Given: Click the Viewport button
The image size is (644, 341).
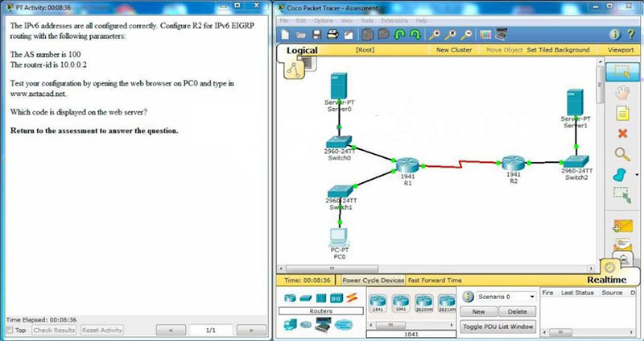Looking at the screenshot, I should click(621, 50).
